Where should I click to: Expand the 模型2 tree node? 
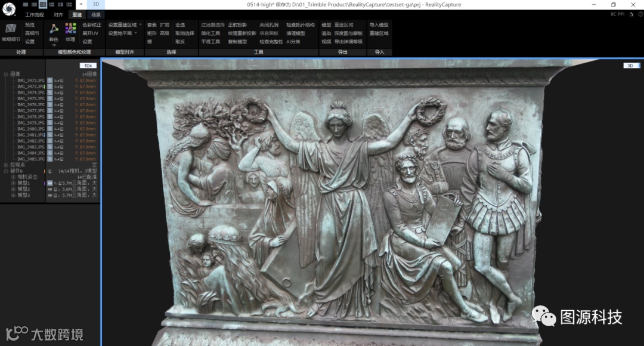point(13,190)
